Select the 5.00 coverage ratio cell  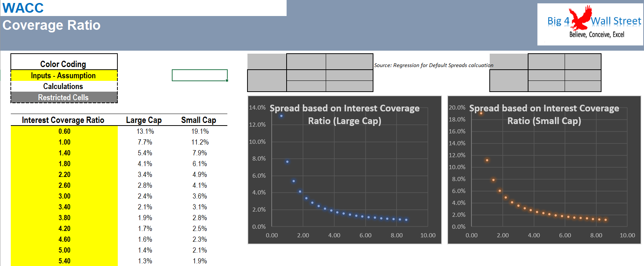click(64, 250)
